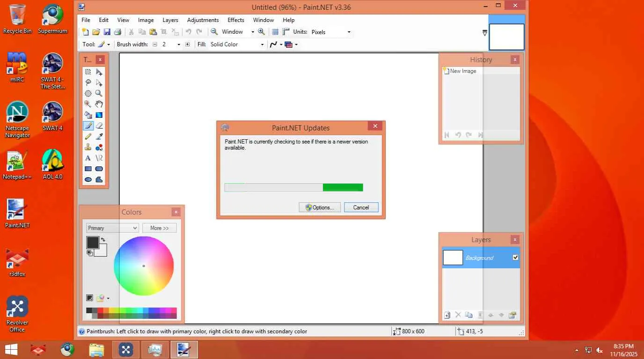644x359 pixels.
Task: Cancel the update check
Action: coord(361,208)
